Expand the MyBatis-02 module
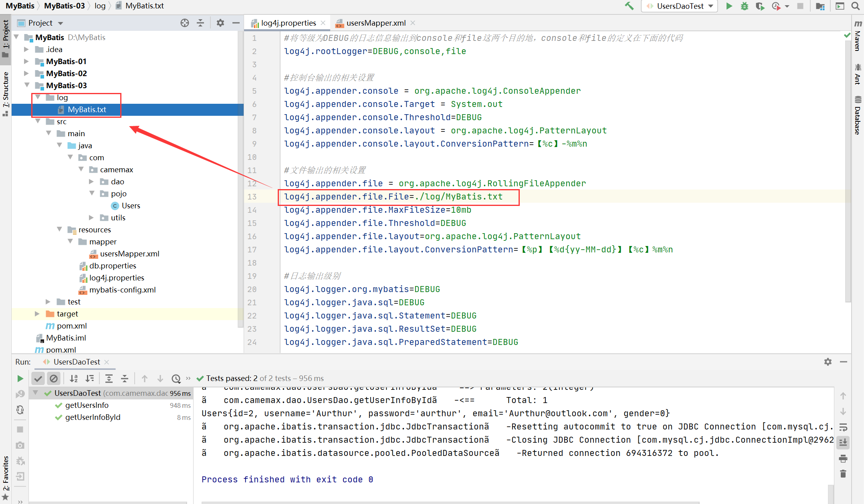The image size is (864, 504). click(26, 73)
